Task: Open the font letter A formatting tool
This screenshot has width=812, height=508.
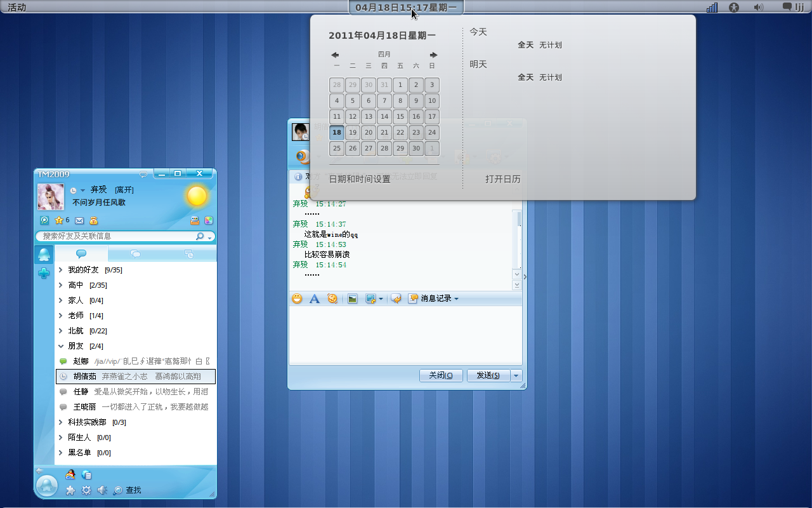Action: 314,298
